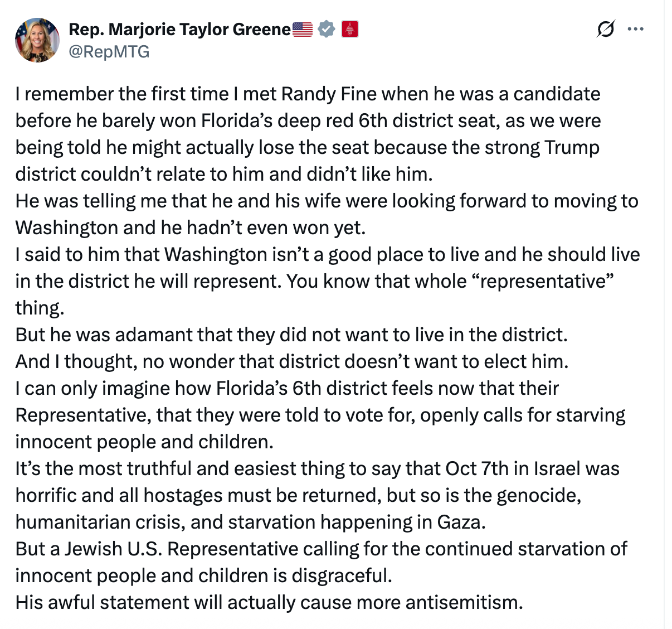Click the line starting "And I thought, no wonder"
Image resolution: width=672 pixels, height=629 pixels.
point(292,361)
